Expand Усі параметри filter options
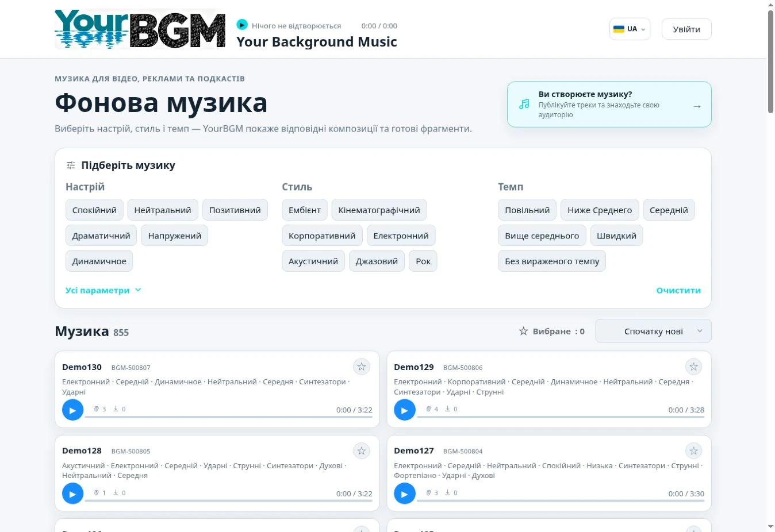This screenshot has height=532, width=775. [x=103, y=290]
